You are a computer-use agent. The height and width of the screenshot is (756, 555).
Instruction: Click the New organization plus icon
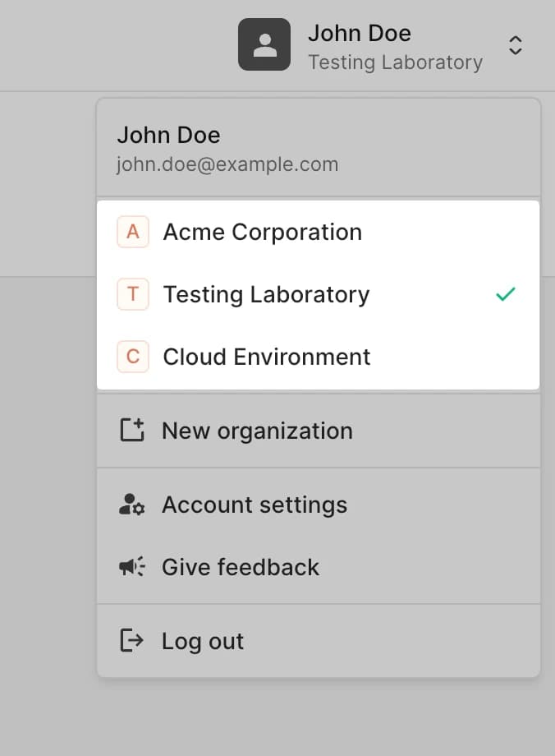tap(131, 431)
